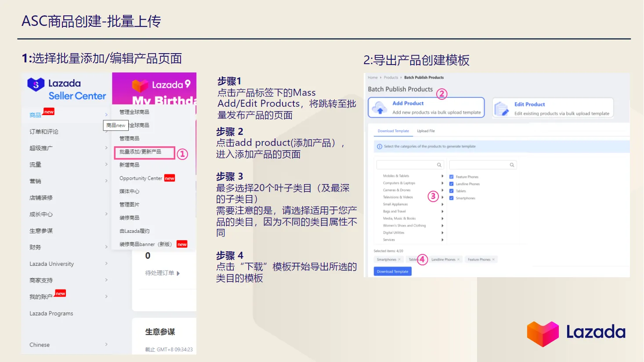
Task: Toggle the Tablets checkbox
Action: pos(452,191)
